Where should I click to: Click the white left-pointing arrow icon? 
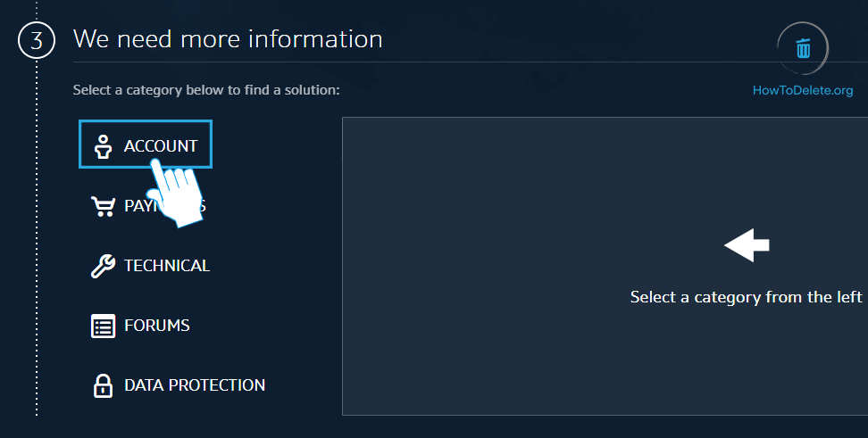(x=747, y=245)
